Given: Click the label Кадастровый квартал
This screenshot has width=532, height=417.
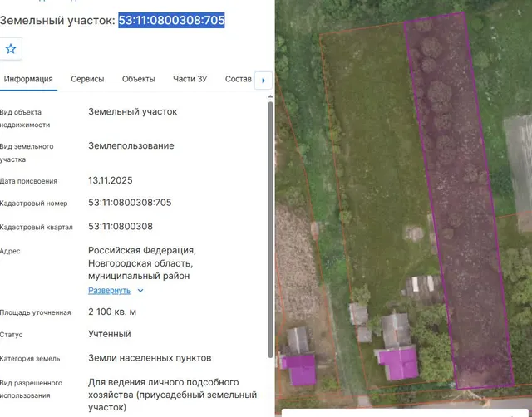Looking at the screenshot, I should [37, 227].
